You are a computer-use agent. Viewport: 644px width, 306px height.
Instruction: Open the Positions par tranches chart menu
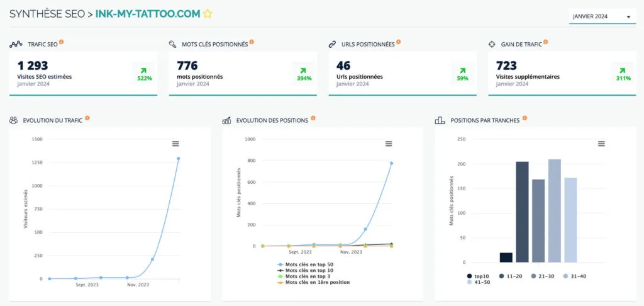(601, 144)
